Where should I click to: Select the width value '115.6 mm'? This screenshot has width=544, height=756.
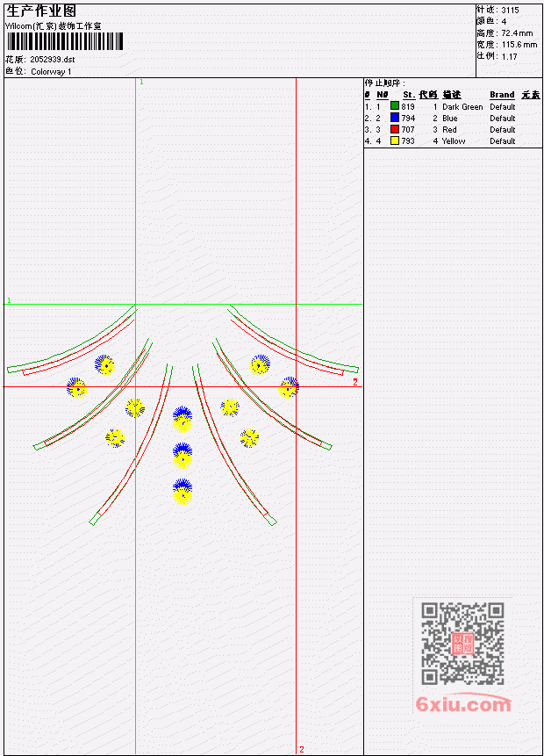[x=519, y=45]
